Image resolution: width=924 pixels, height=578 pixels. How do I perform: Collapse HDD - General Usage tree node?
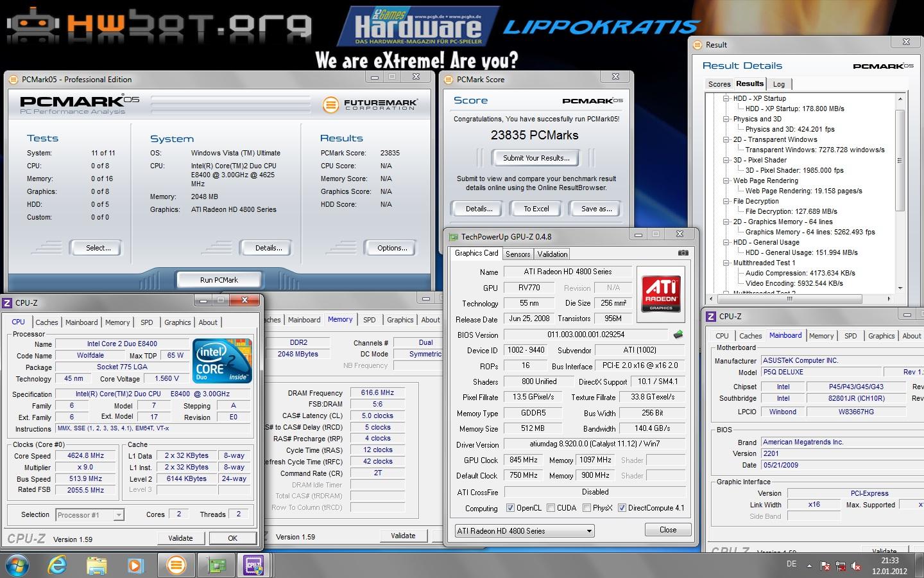pos(726,242)
